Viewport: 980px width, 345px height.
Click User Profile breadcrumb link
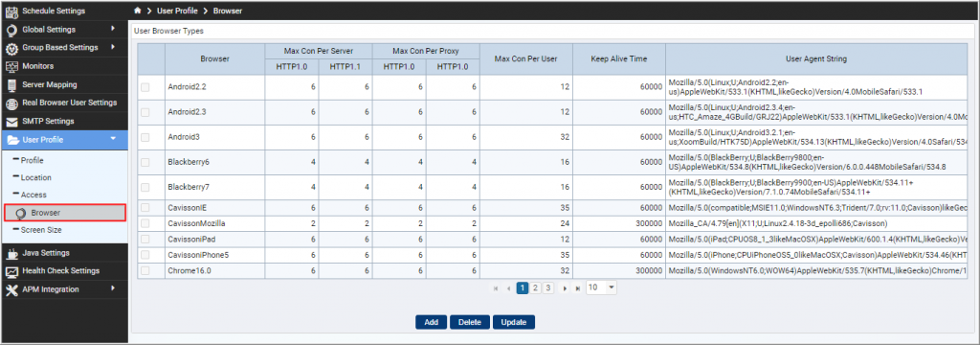point(177,11)
